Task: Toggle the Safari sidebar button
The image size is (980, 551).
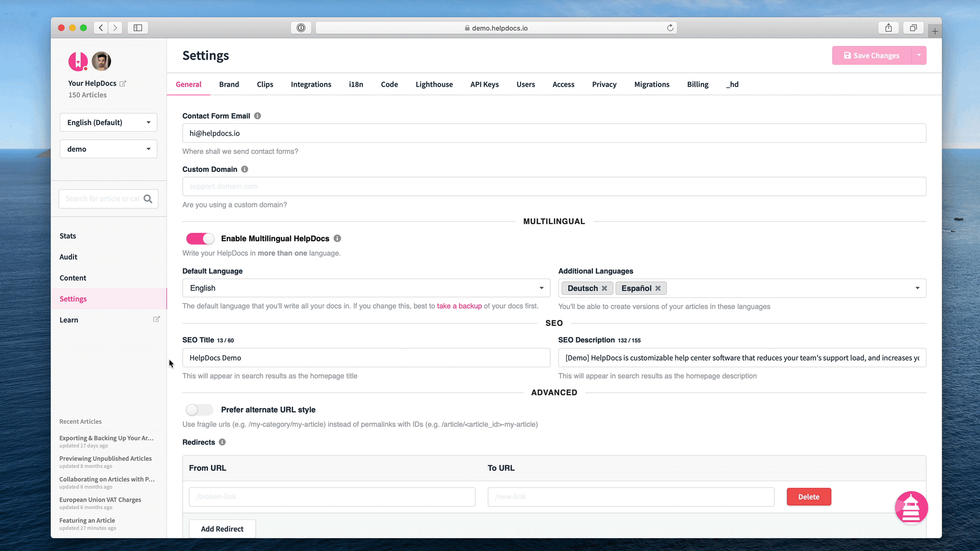Action: pyautogui.click(x=138, y=28)
